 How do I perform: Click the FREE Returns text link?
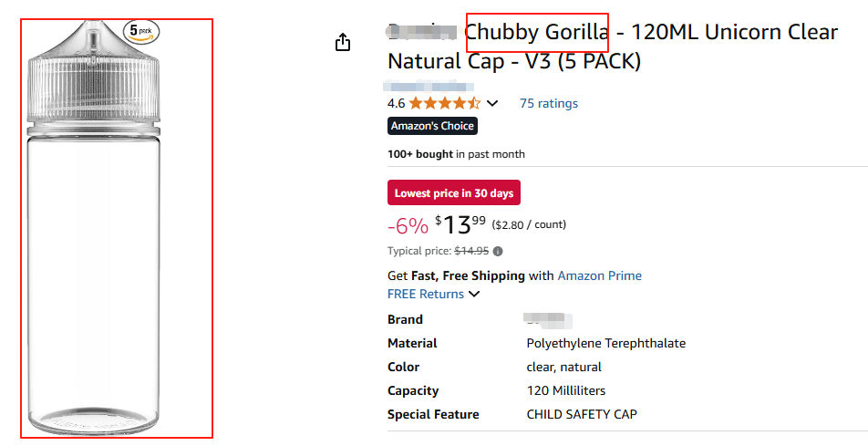tap(426, 294)
